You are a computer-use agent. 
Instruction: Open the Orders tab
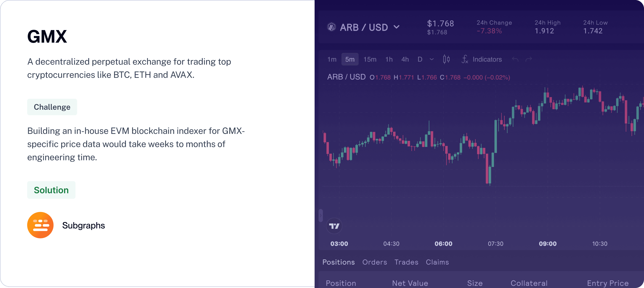(x=374, y=262)
